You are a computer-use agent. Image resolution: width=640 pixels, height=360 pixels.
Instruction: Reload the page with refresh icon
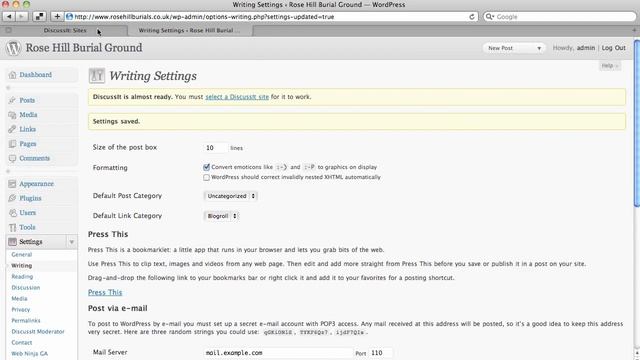point(472,17)
